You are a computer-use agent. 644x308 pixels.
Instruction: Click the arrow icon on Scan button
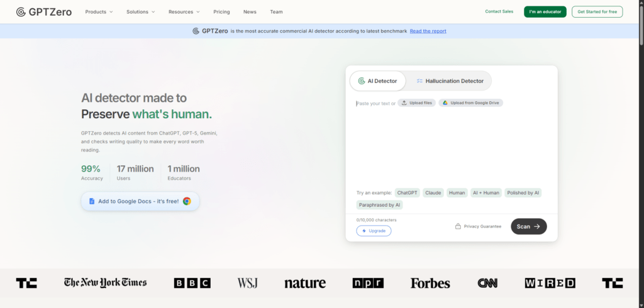pyautogui.click(x=537, y=226)
